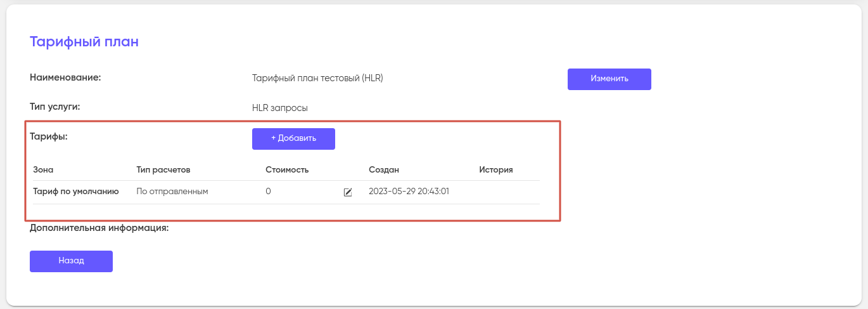Click the edit pencil icon in tariff row
Image resolution: width=868 pixels, height=309 pixels.
tap(348, 192)
